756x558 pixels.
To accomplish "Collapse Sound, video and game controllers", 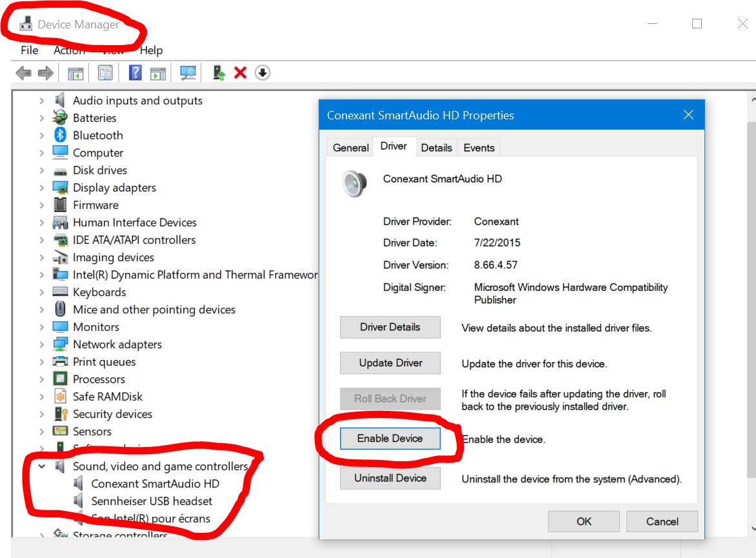I will (42, 466).
